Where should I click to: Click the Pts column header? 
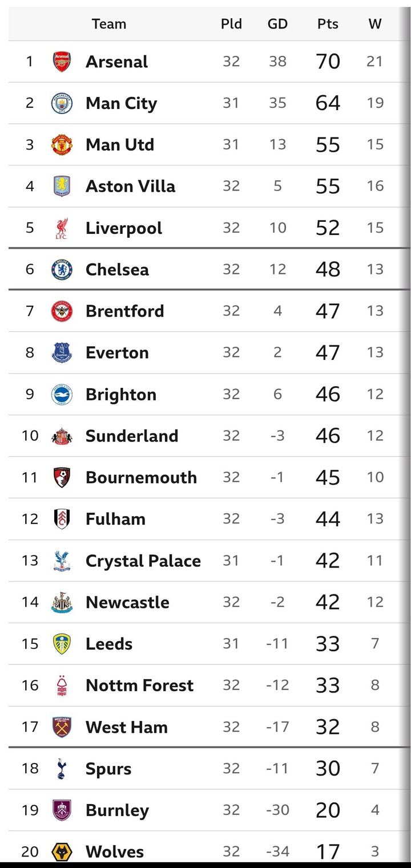tap(328, 24)
